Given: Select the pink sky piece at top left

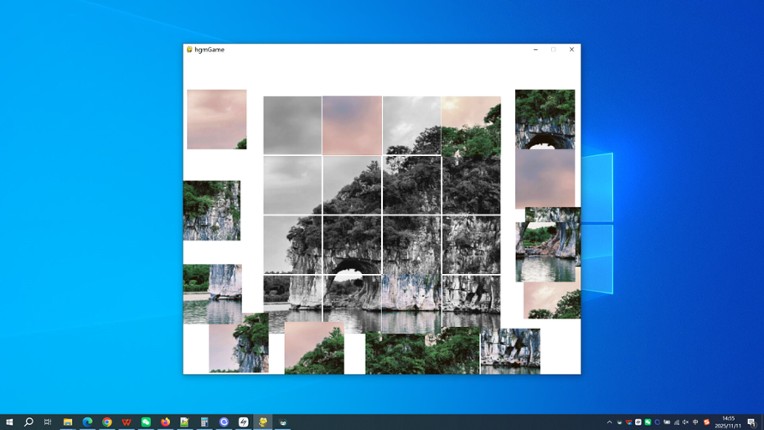Looking at the screenshot, I should 216,119.
